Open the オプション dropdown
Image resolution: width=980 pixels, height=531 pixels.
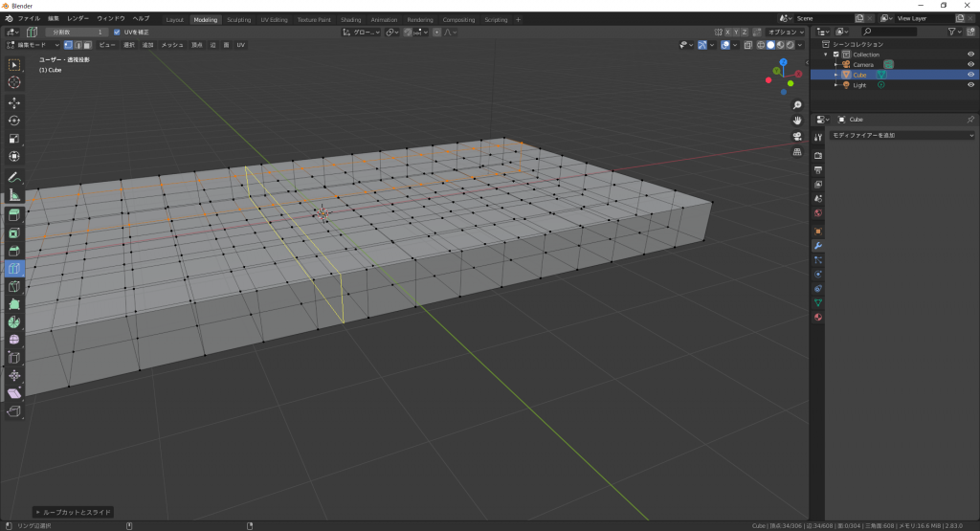tap(786, 32)
